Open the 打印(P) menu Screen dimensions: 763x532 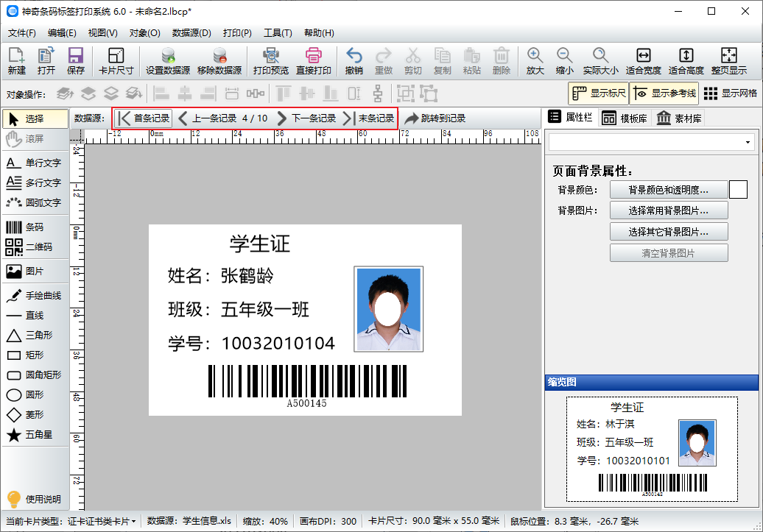click(237, 33)
